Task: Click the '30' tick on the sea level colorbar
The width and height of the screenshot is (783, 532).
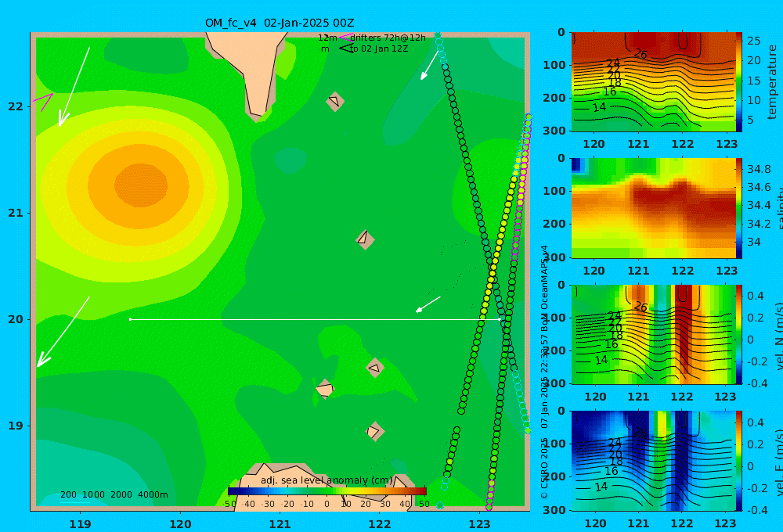Action: 384,504
